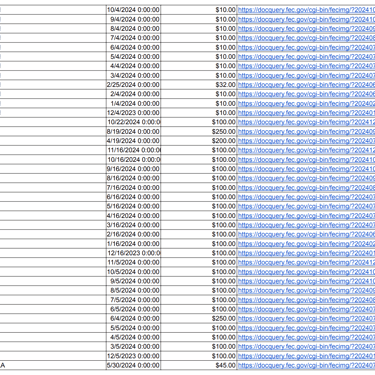
Task: Follow the docquery link for 11/5/2024
Action: pos(306,262)
